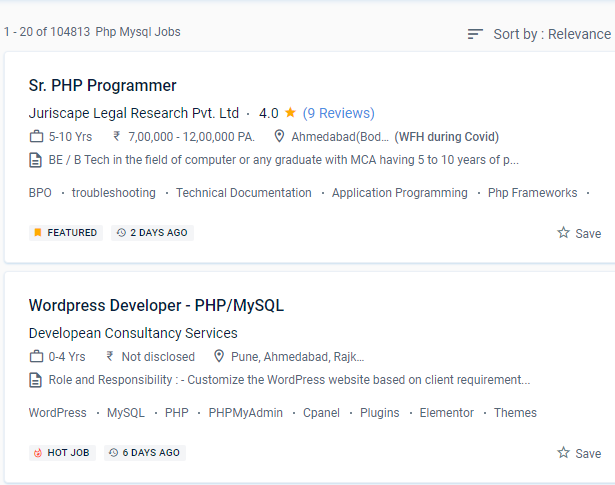Open the Sort by Relevance dropdown

[551, 34]
